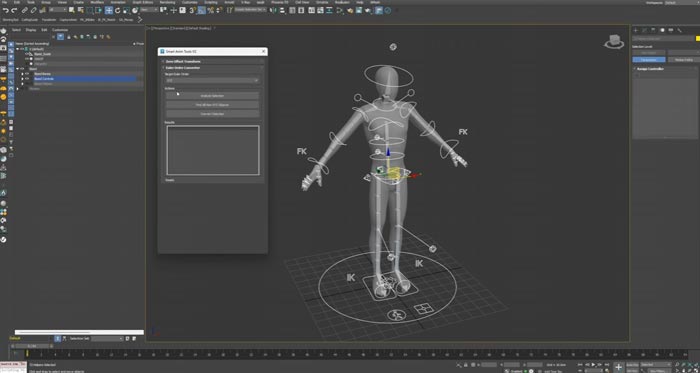Toggle the Percent Snap button

tap(211, 10)
